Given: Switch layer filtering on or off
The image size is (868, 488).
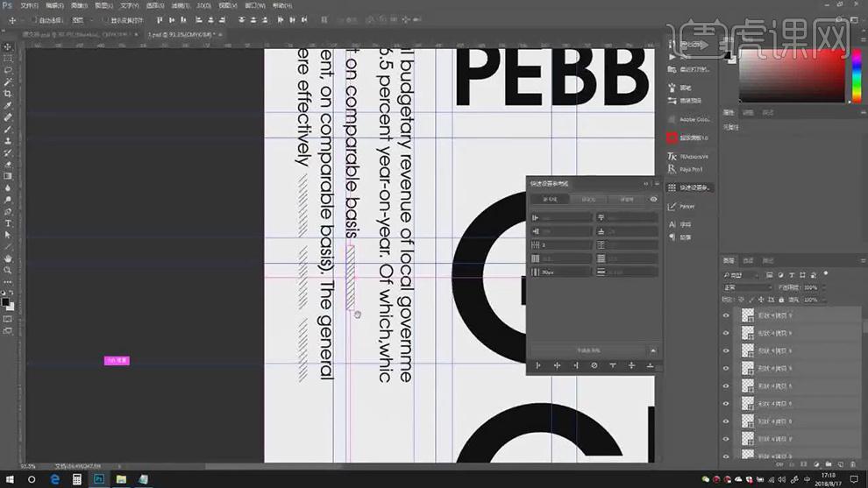Looking at the screenshot, I should tap(826, 273).
